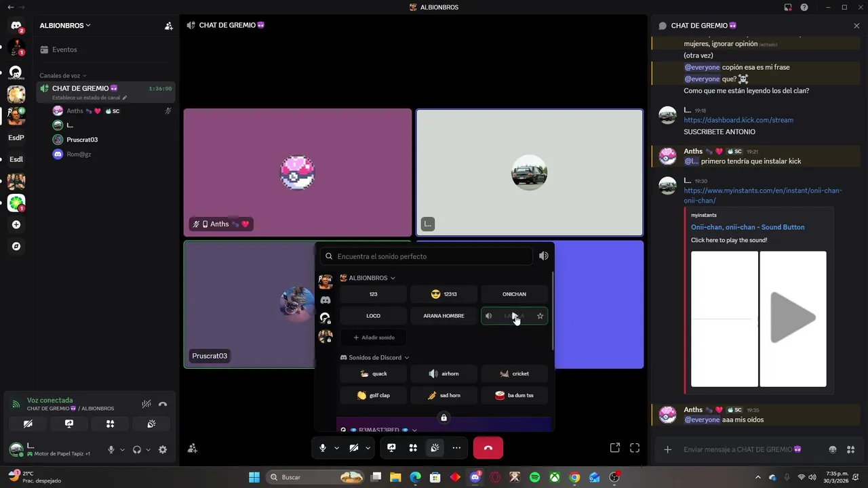Open camera options arrow in call bar
This screenshot has height=488, width=868.
[368, 448]
